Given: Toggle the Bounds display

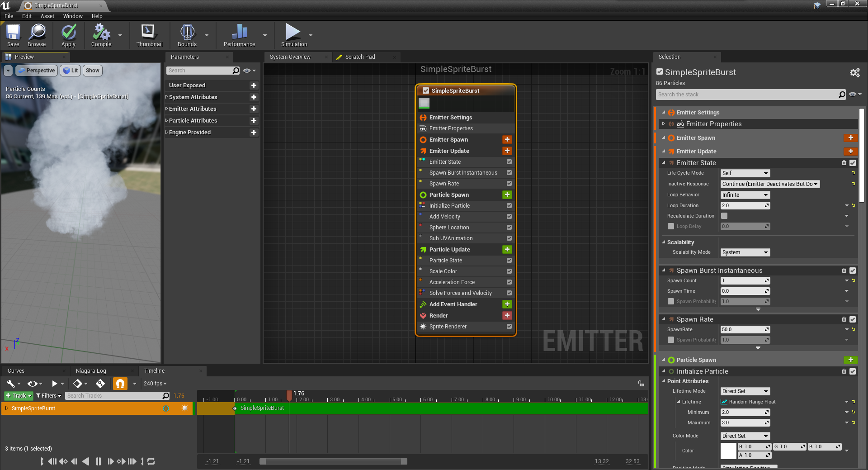Looking at the screenshot, I should [187, 36].
